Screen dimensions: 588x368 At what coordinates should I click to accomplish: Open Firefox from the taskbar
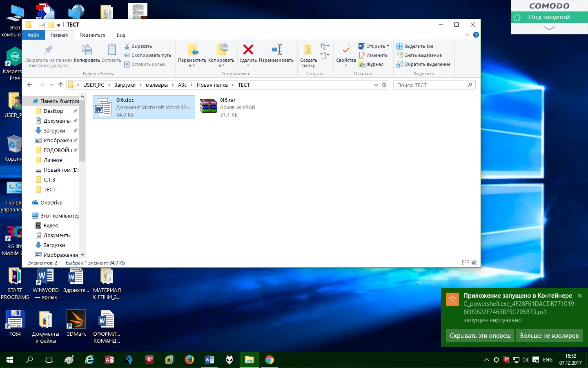tap(189, 360)
